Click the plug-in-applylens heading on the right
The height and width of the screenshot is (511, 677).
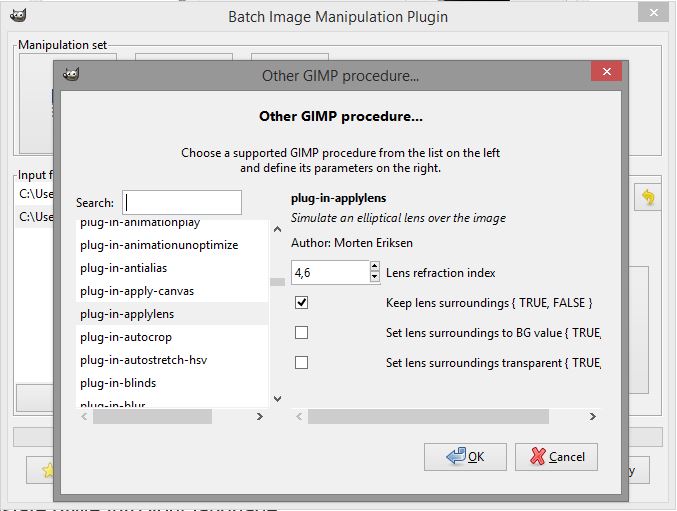tap(338, 198)
